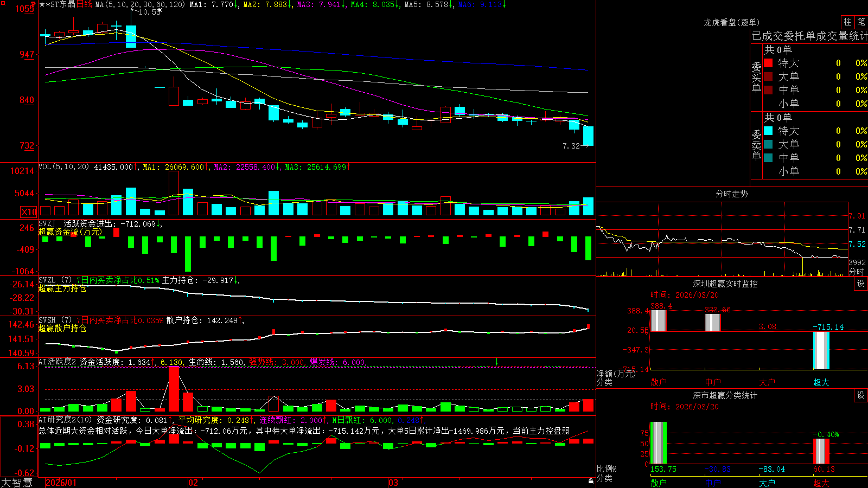Click the 强势线: 3.000 readout
The width and height of the screenshot is (868, 488).
click(277, 362)
